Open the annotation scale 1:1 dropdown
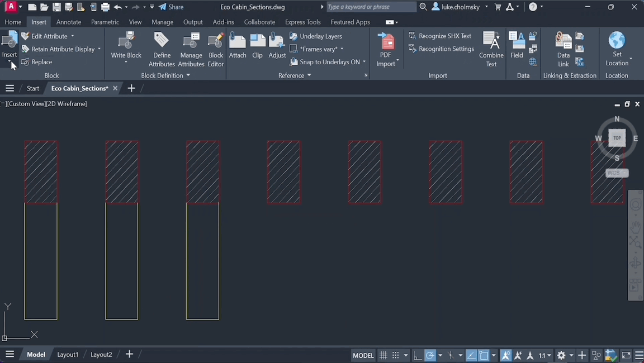644x363 pixels. click(544, 355)
